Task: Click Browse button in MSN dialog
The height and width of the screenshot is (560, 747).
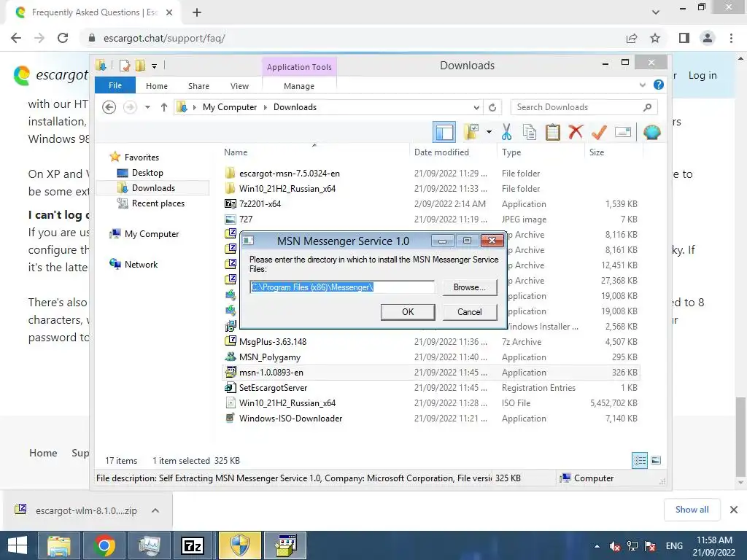Action: [469, 287]
